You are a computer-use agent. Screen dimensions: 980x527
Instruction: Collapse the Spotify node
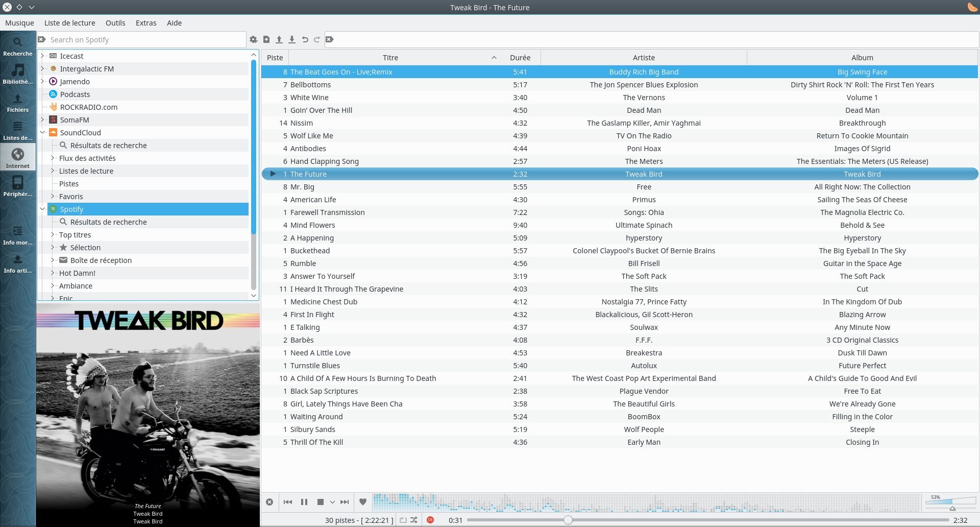43,209
